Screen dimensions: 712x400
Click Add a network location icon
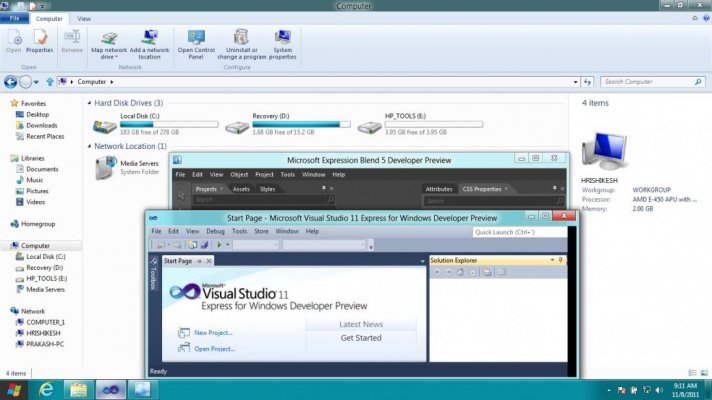(149, 45)
